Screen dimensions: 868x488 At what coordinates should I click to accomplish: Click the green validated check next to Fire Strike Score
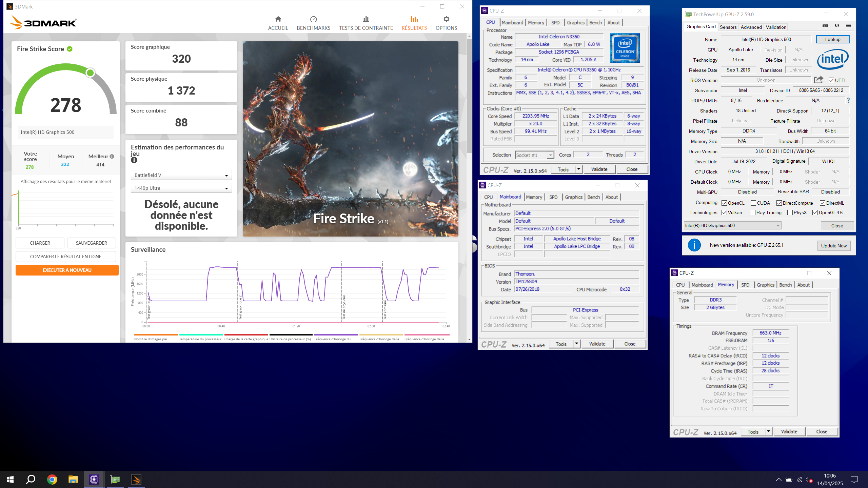(70, 49)
